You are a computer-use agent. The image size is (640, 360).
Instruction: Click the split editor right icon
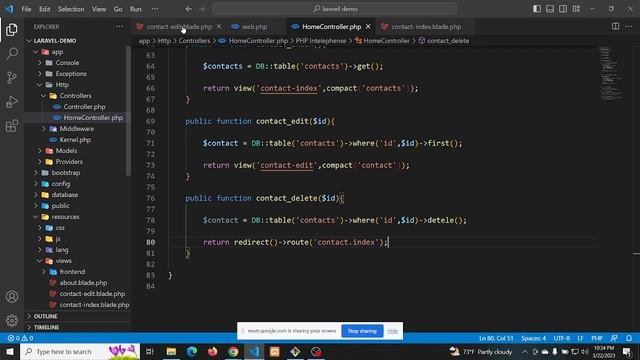pos(615,27)
